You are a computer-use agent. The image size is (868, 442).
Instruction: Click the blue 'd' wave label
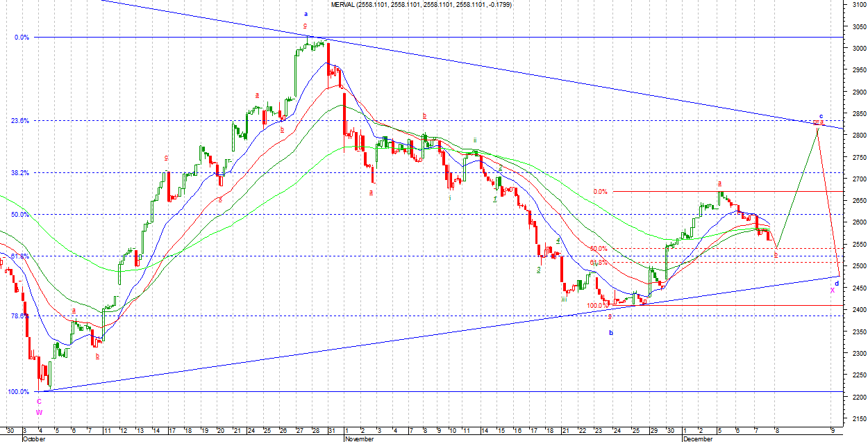pyautogui.click(x=837, y=284)
